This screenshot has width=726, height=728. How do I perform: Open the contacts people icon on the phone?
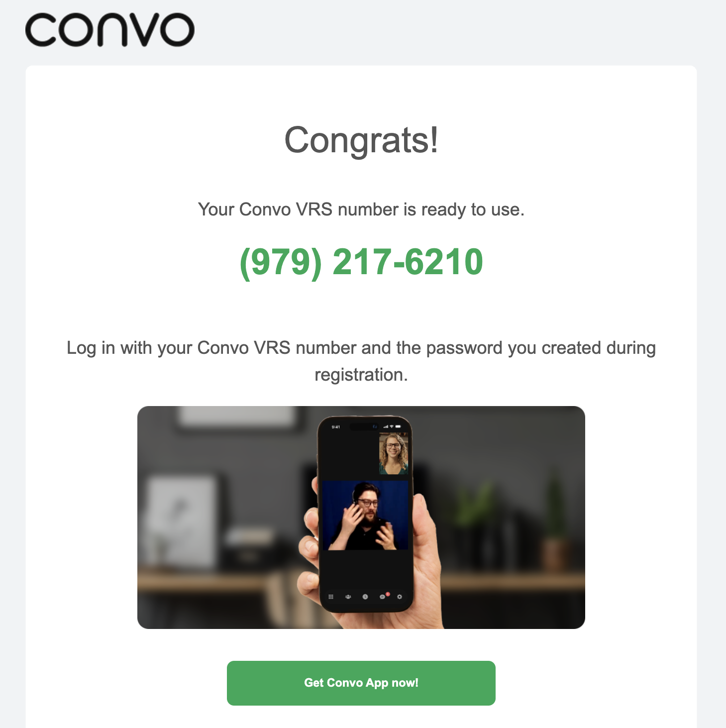click(348, 597)
